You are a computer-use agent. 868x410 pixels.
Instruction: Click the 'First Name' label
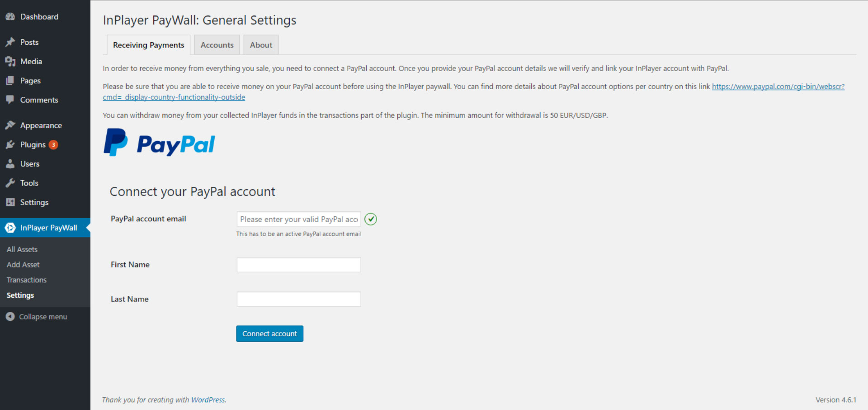point(130,265)
